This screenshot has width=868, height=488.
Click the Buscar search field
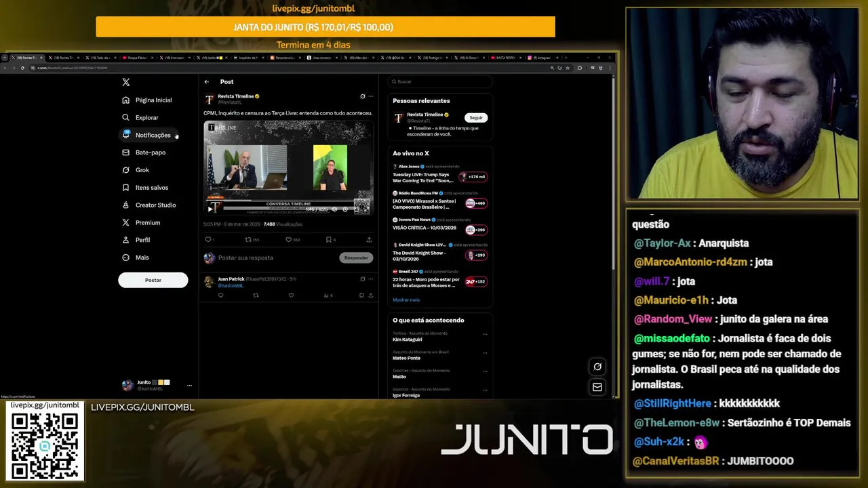pos(439,81)
